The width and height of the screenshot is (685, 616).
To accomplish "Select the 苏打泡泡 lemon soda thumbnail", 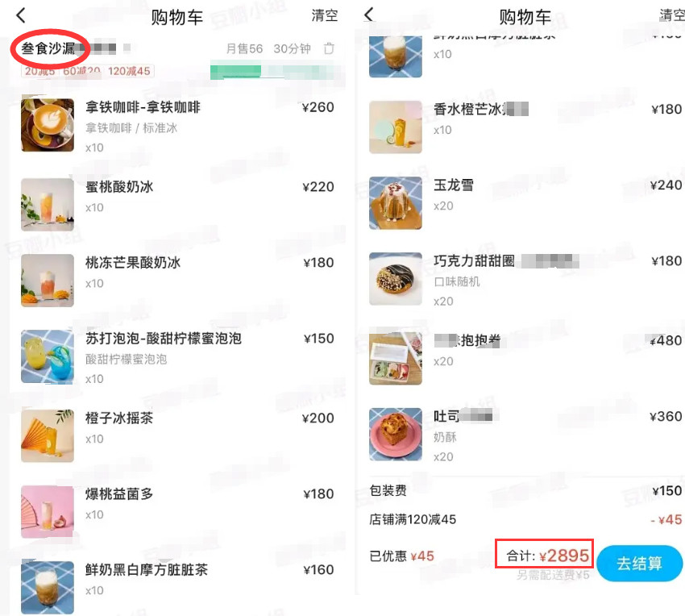I will coord(48,356).
